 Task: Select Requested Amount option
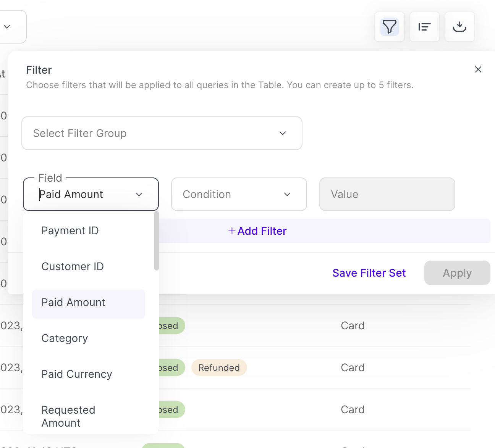(68, 416)
